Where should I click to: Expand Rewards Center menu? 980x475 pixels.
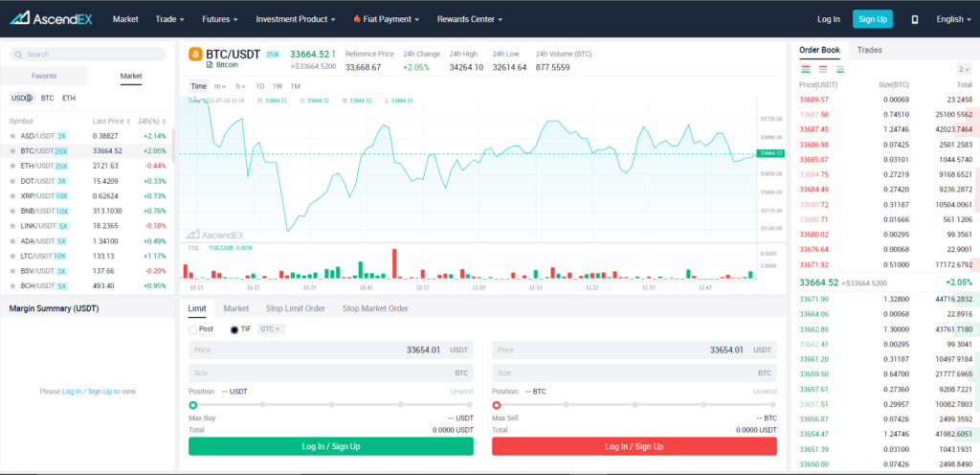click(x=470, y=19)
